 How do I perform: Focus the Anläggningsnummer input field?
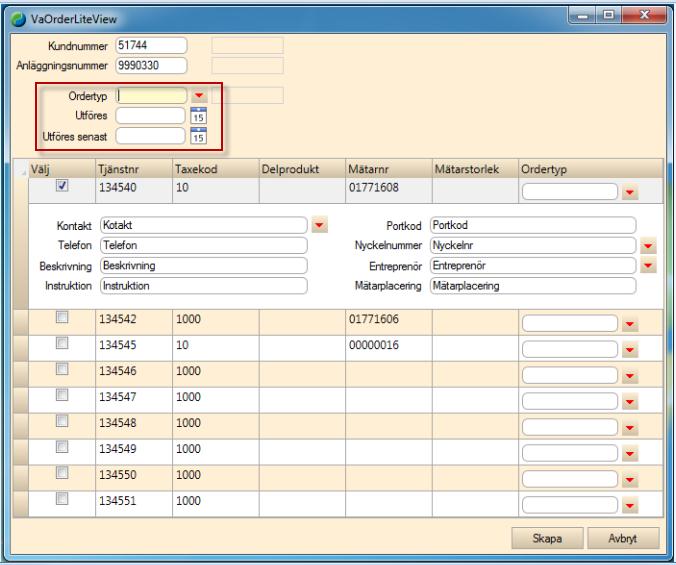151,66
